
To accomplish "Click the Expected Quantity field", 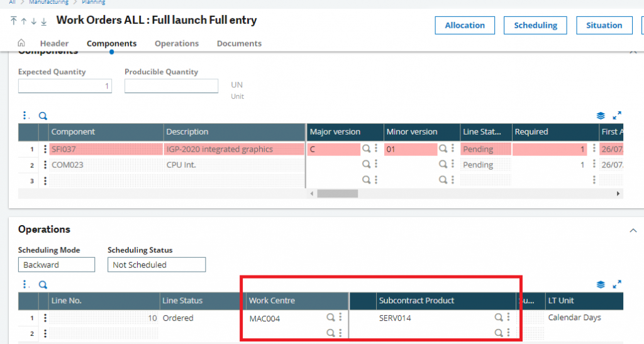I will [65, 86].
